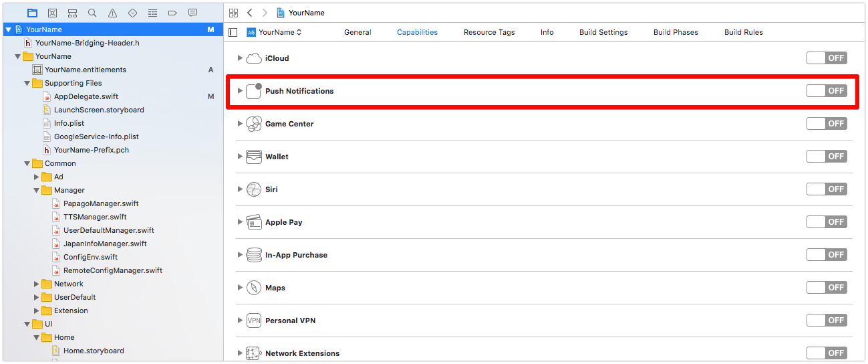This screenshot has height=364, width=868.
Task: Open LaunchScreen.storyboard file
Action: [99, 110]
